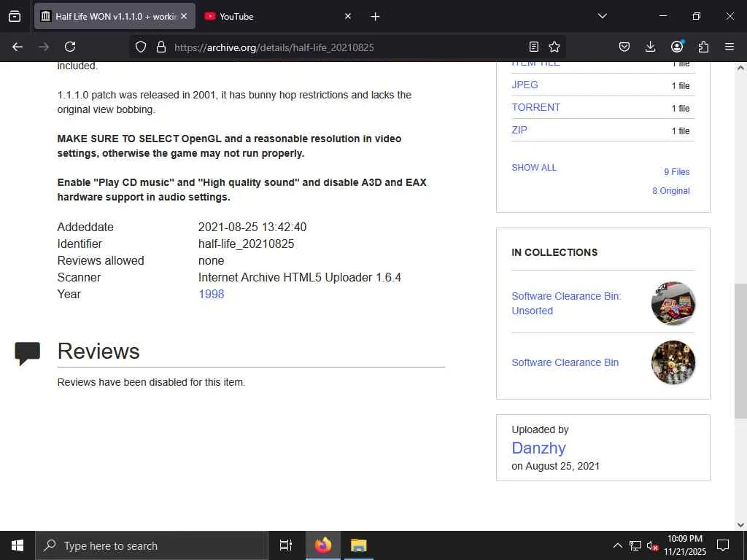Open the Firefox hamburger application menu
This screenshot has width=747, height=560.
point(729,47)
